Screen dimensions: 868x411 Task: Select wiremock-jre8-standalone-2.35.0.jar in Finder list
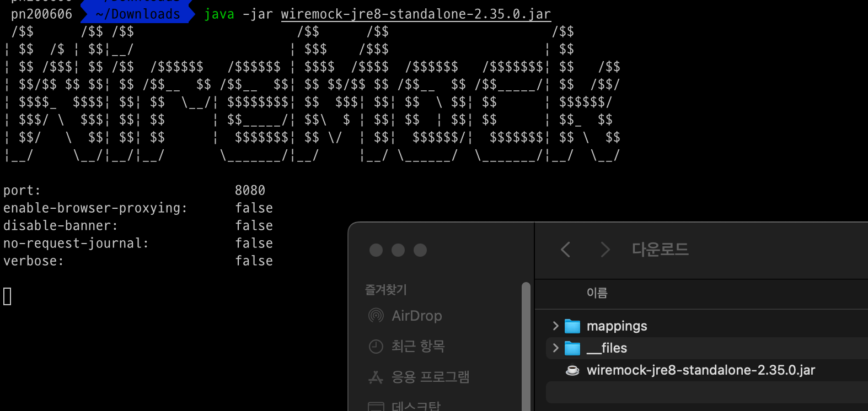pos(701,370)
